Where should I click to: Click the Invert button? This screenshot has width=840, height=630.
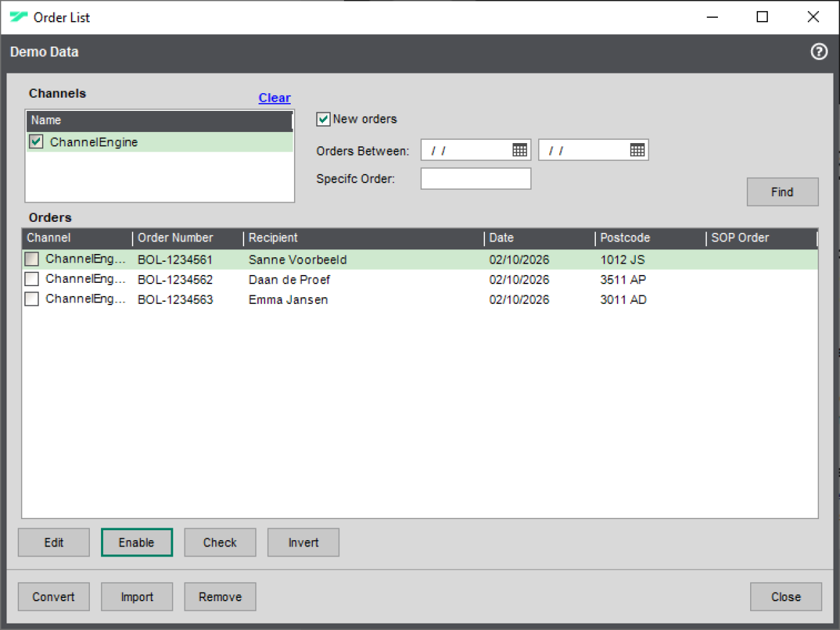[303, 543]
